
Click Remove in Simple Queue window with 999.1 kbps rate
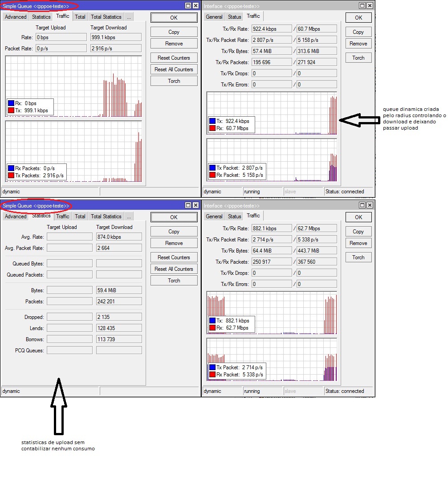click(x=174, y=44)
